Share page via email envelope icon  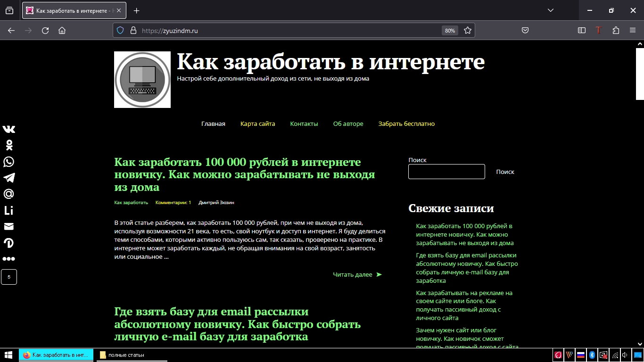pyautogui.click(x=9, y=226)
